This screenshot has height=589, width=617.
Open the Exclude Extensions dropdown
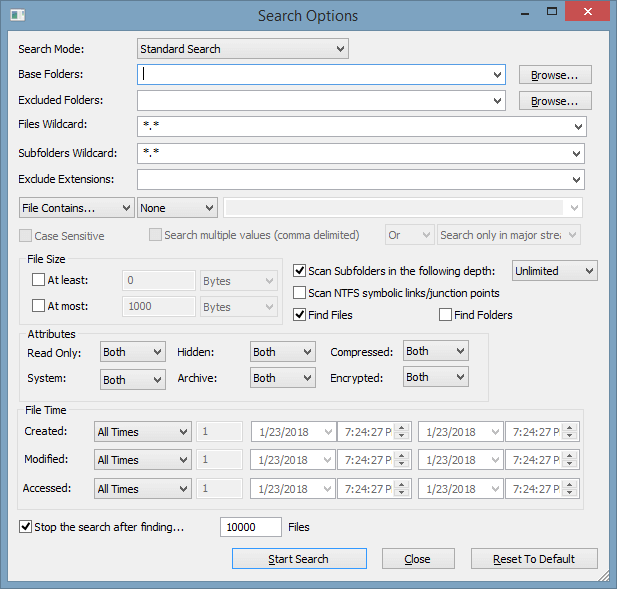point(576,180)
